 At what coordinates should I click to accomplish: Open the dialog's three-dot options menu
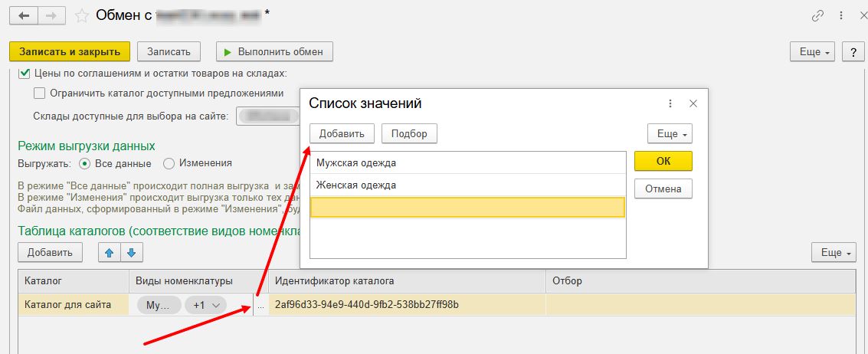coord(670,103)
